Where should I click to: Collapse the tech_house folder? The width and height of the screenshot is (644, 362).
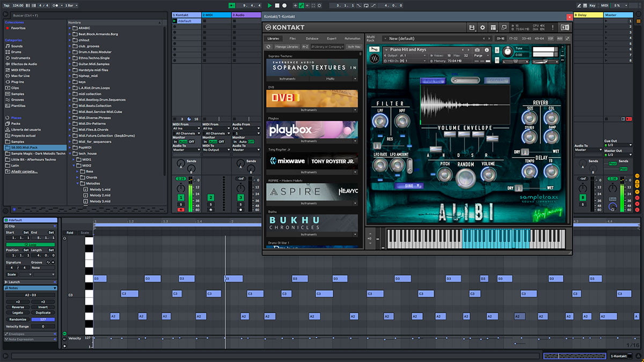point(70,153)
